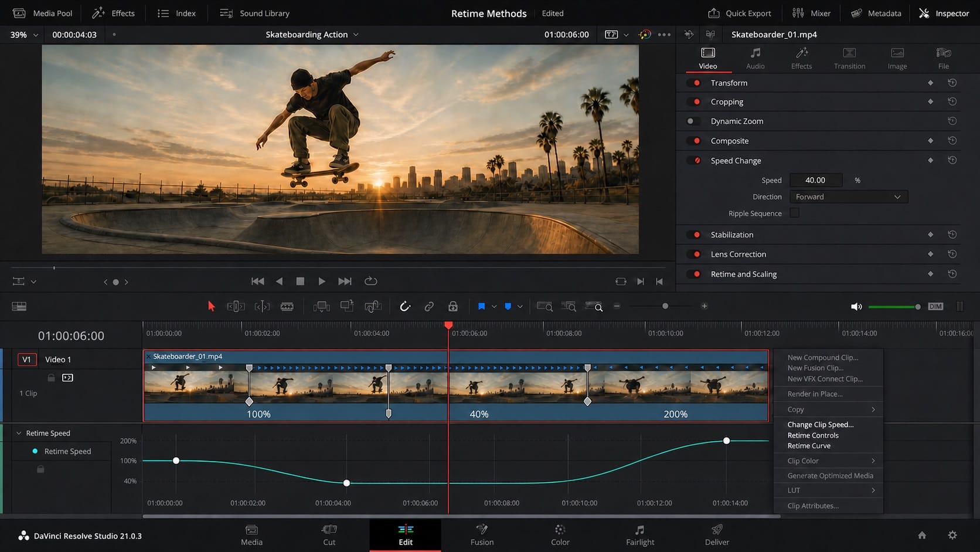Click the Speed 40.00 value field
This screenshot has width=980, height=552.
[815, 180]
